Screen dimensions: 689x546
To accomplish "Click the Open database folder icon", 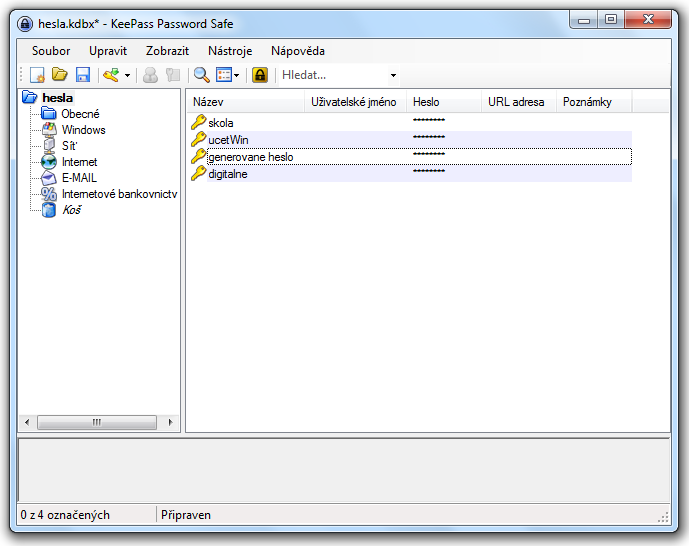I will pos(60,75).
